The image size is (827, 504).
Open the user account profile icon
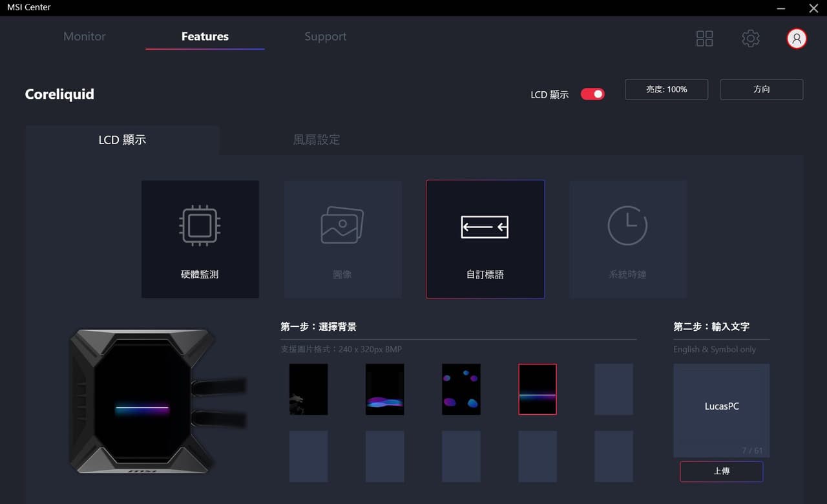pos(797,39)
